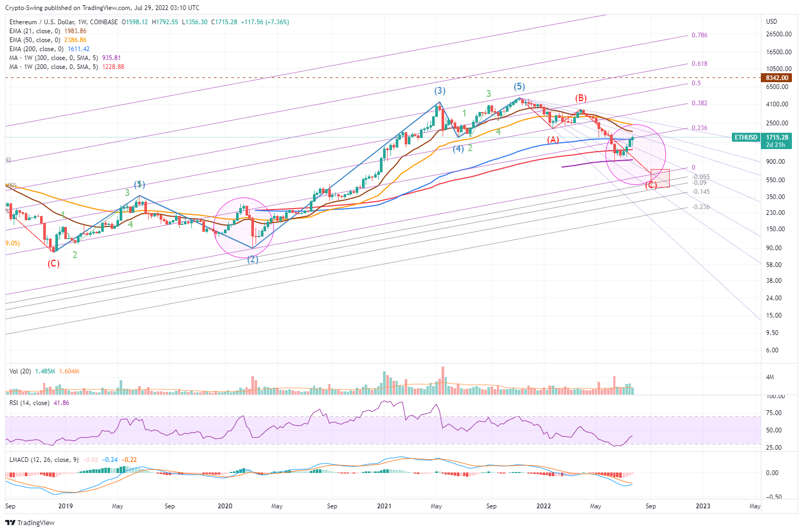Click the LMACD histogram value -0.02
803x532 pixels.
91,460
